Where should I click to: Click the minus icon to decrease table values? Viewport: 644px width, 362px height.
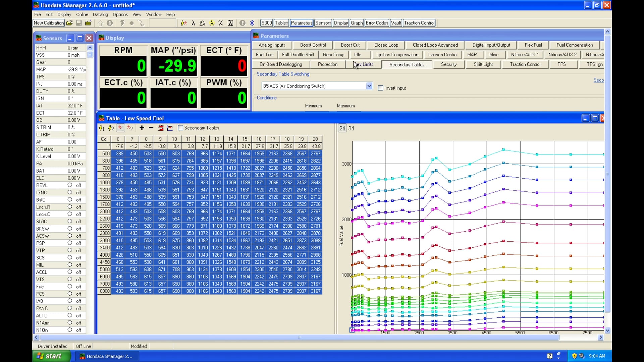coord(151,128)
